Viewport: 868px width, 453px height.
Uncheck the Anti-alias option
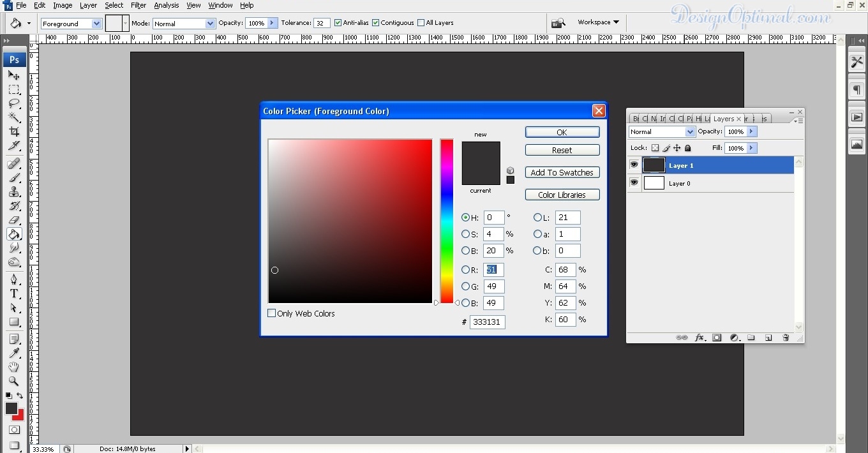pyautogui.click(x=338, y=23)
